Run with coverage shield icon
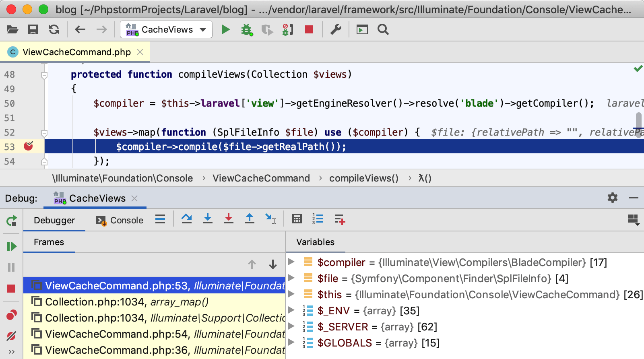Screen dimensions: 644x359 click(267, 30)
